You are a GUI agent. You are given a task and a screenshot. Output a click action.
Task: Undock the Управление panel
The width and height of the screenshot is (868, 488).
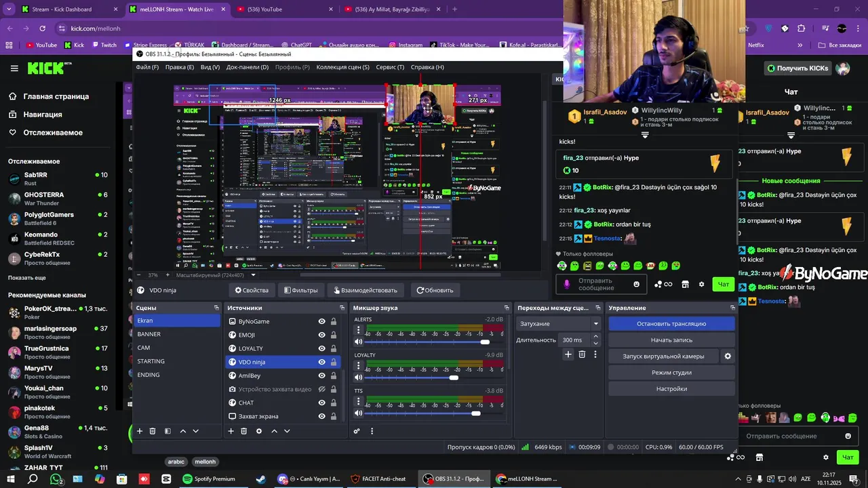coord(732,308)
